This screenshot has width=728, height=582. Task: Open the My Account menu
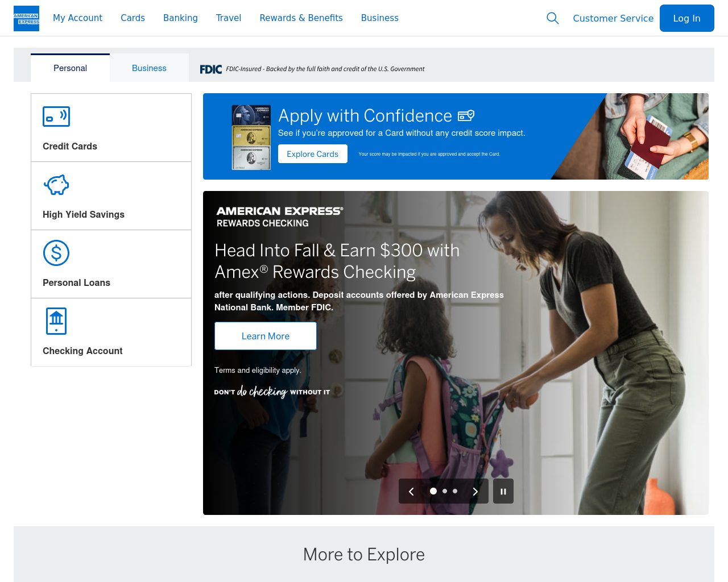pos(77,18)
